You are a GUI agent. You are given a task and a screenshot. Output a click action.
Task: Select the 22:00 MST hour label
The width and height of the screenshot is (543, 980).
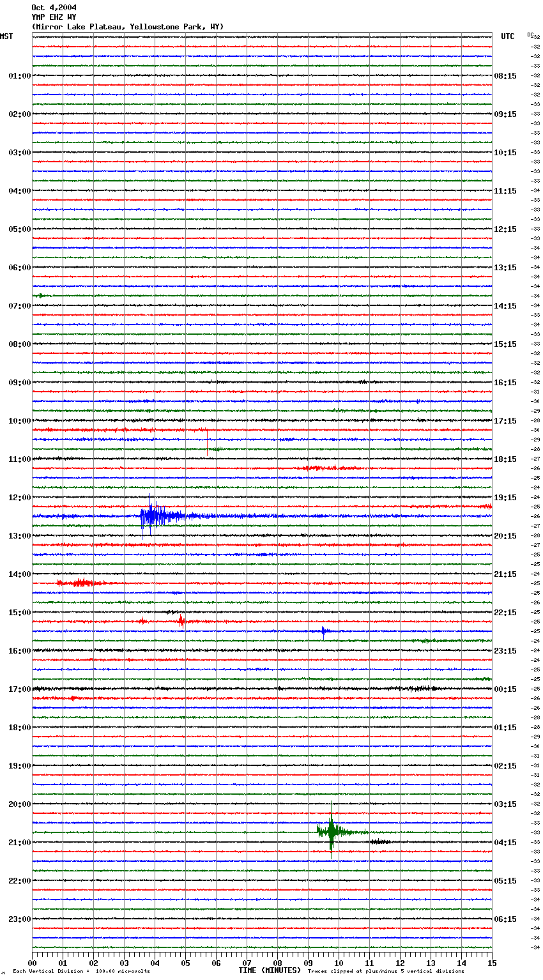tap(20, 881)
